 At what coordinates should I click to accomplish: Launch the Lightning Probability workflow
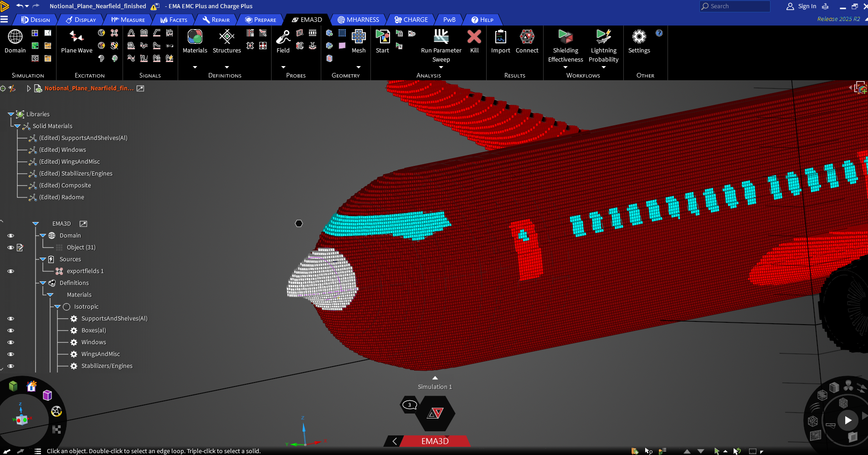pos(602,43)
